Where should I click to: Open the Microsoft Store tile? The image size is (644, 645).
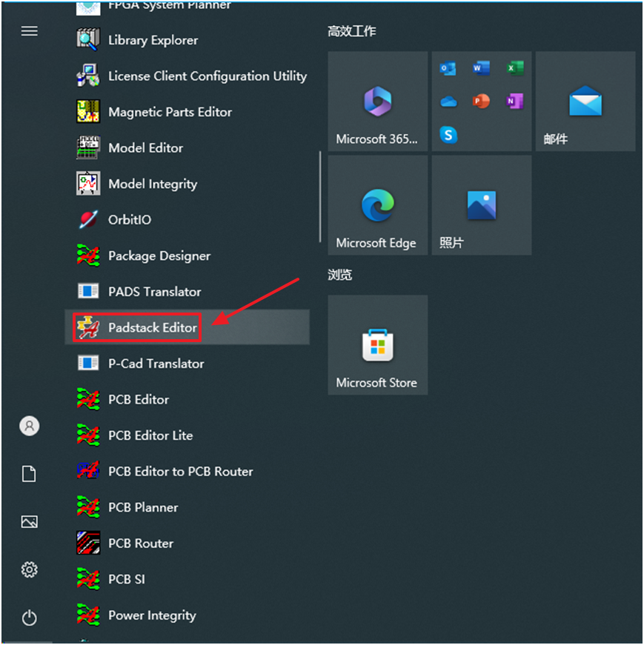377,345
